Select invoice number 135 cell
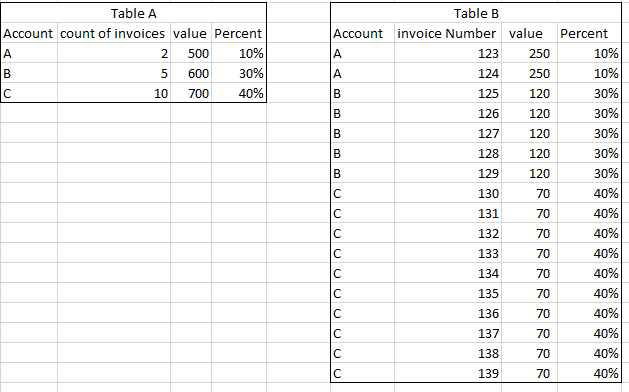This screenshot has width=629, height=392. (448, 293)
